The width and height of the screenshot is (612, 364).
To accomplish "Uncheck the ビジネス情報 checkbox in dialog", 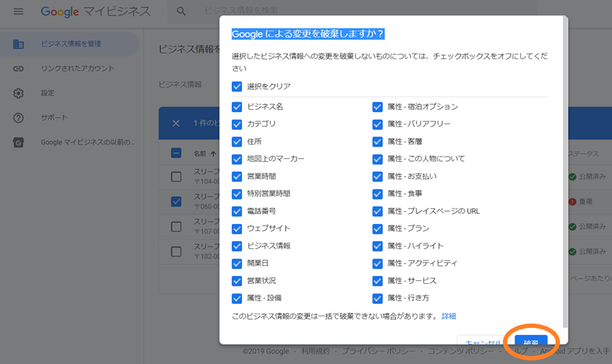I will click(x=237, y=246).
